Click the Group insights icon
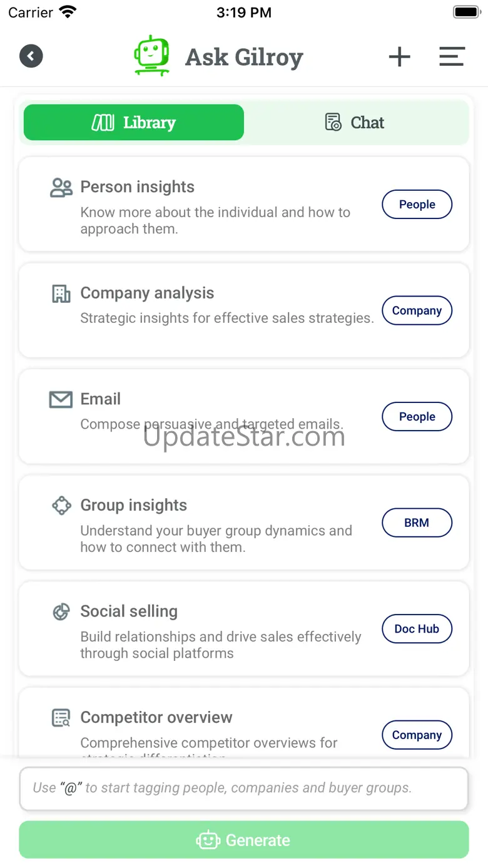Screen dimensions: 488x868 [61, 506]
